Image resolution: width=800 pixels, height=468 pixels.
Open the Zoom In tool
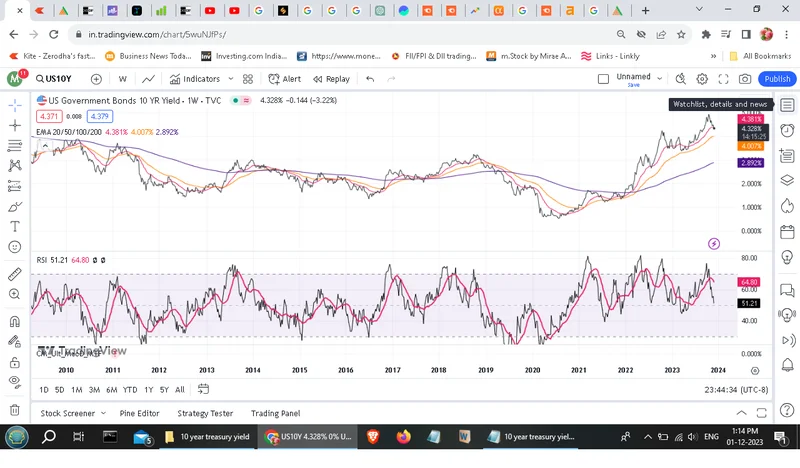tap(15, 294)
